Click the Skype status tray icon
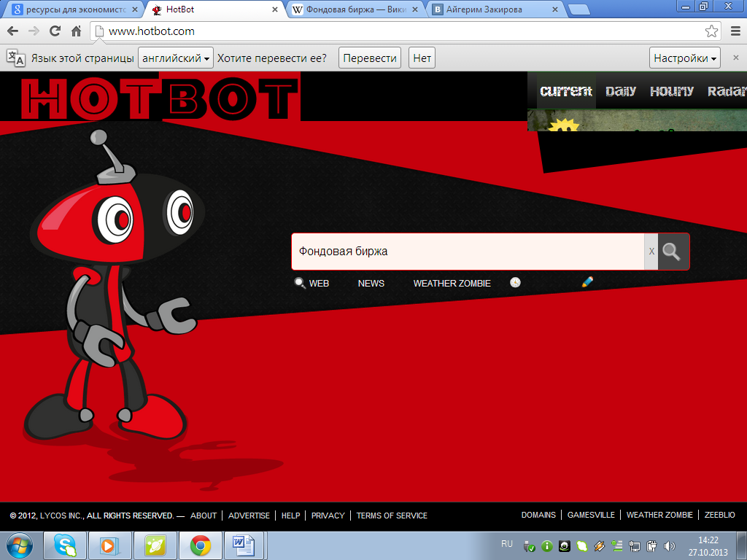Image resolution: width=747 pixels, height=560 pixels. click(581, 546)
